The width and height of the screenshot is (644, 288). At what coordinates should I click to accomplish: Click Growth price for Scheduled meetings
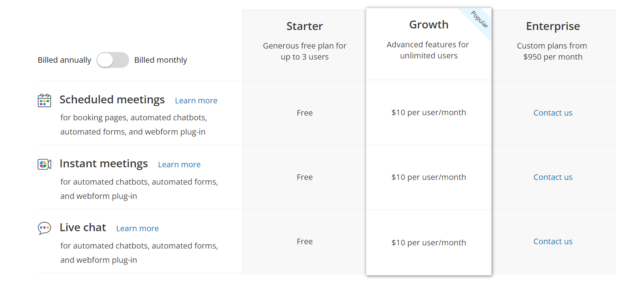(x=429, y=112)
